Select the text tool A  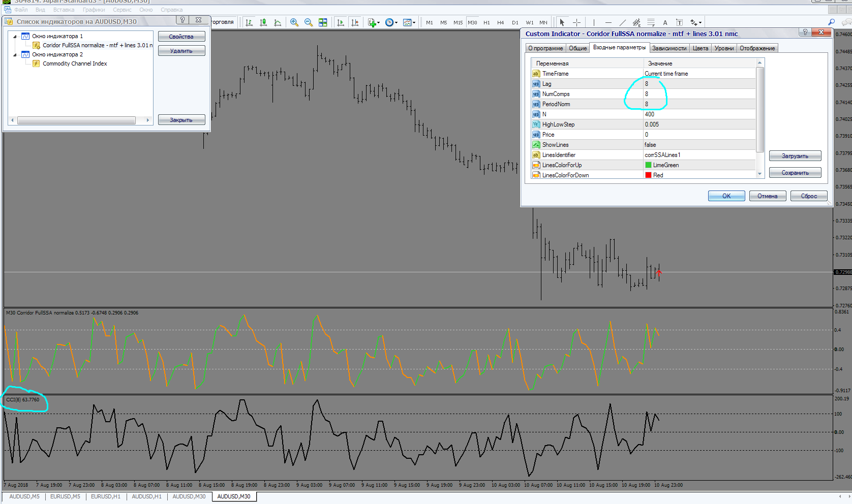click(x=665, y=22)
